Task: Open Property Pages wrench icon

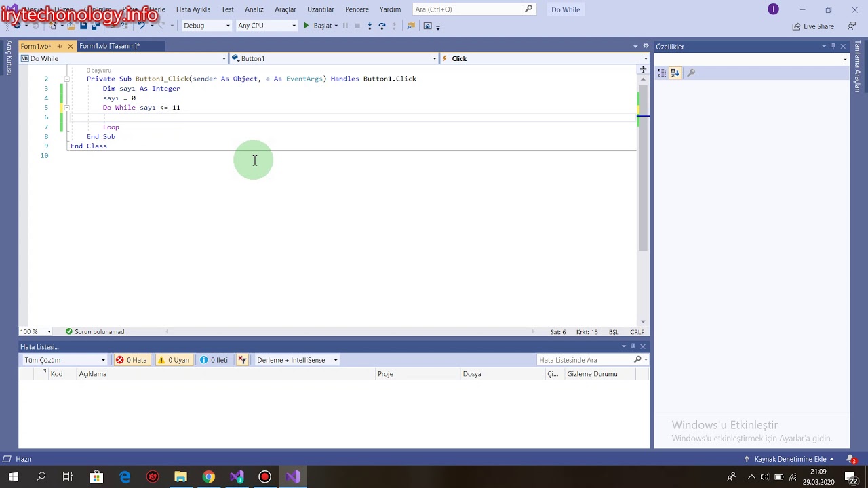Action: [691, 73]
